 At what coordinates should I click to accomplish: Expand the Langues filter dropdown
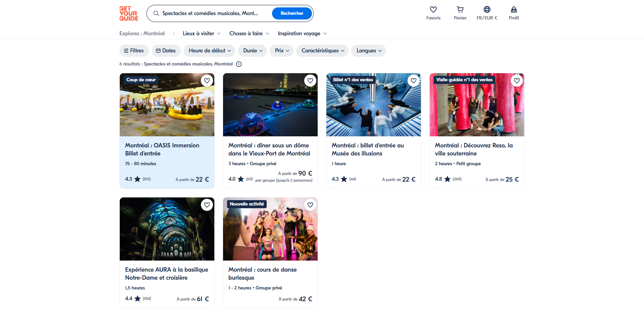[369, 51]
